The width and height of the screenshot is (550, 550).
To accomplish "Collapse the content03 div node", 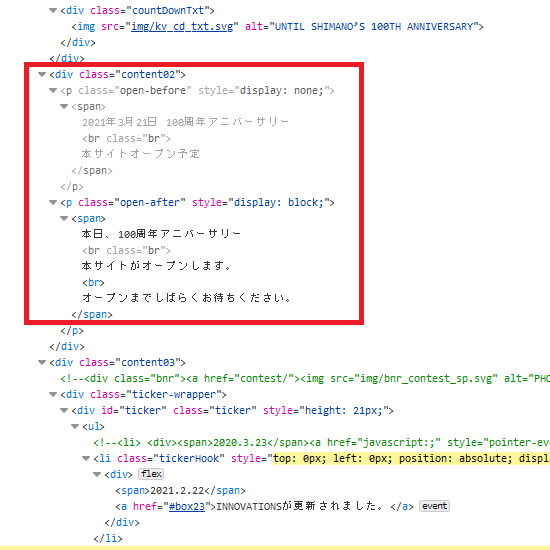I will 42,362.
